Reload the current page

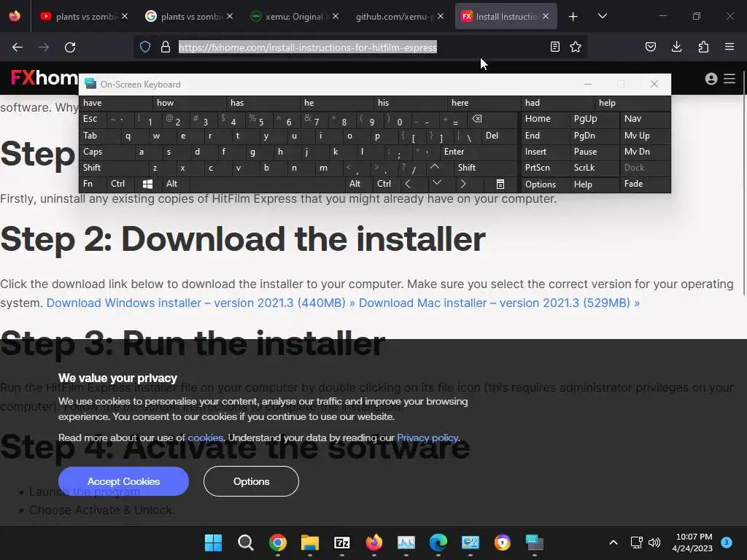70,47
